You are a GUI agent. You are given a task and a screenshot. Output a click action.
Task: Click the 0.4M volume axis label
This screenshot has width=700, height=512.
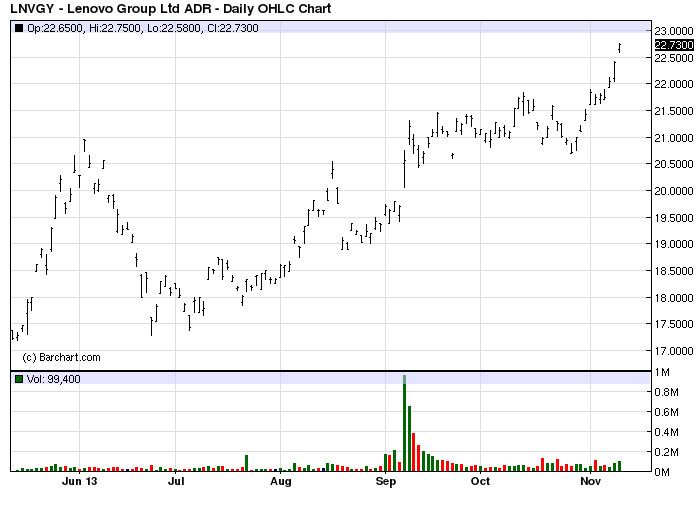[666, 432]
